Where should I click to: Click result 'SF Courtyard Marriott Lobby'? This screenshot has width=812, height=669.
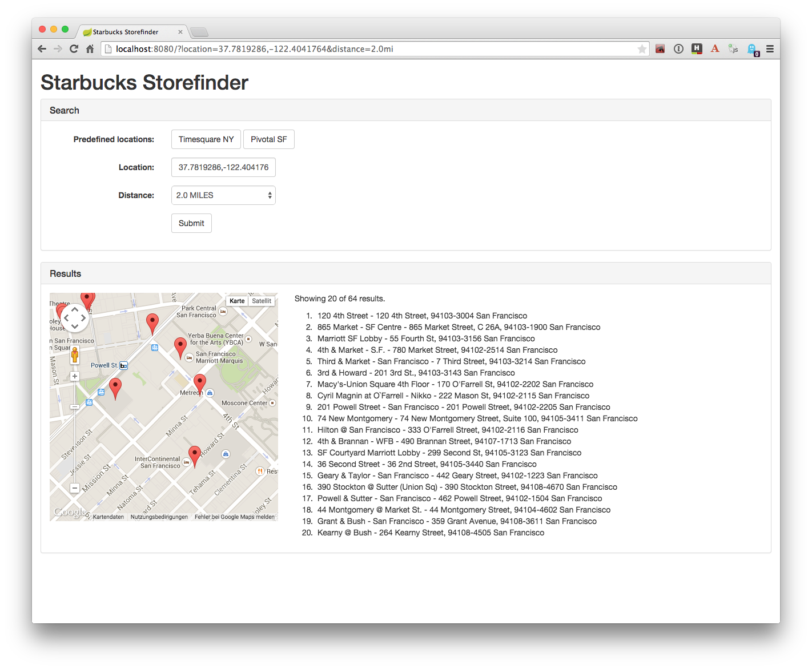tap(449, 453)
